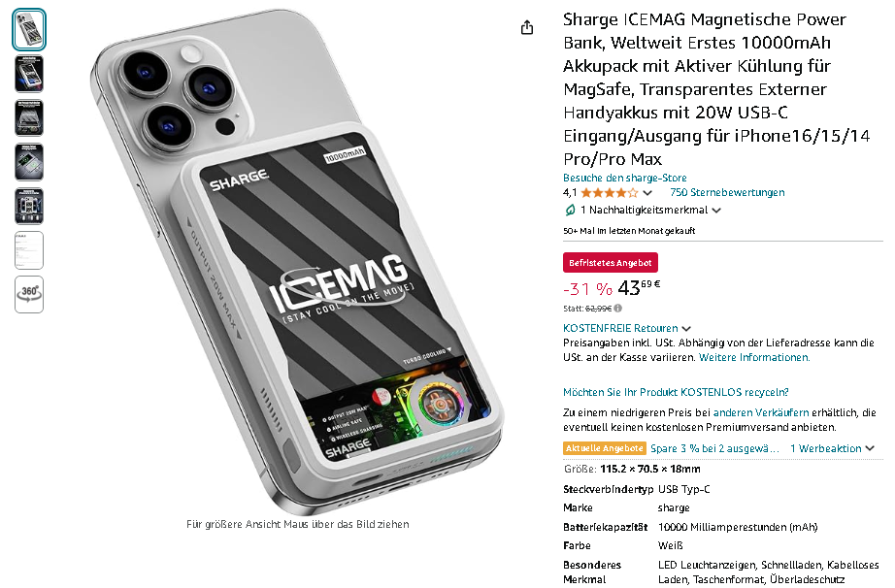The width and height of the screenshot is (895, 588).
Task: Open the Besuche den sharge-Store link
Action: (x=624, y=178)
